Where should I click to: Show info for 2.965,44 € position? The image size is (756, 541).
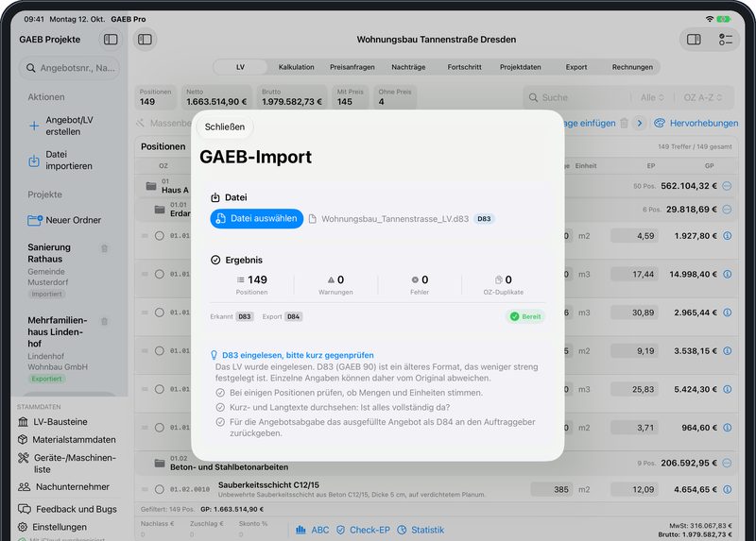[728, 313]
